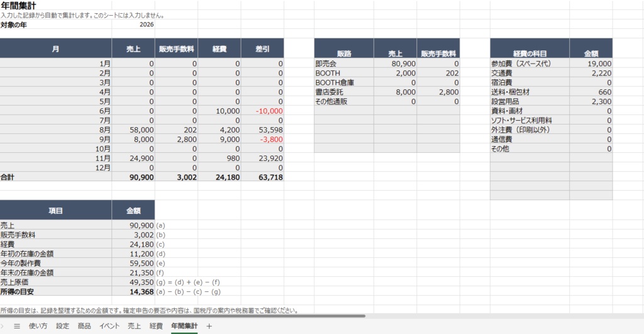
Task: Select the 宿泊費 label cell
Action: (530, 82)
